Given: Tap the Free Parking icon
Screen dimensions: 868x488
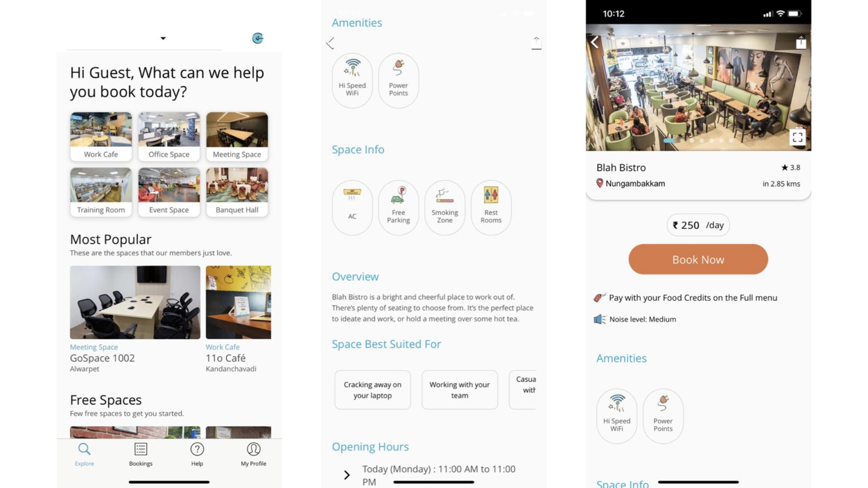Looking at the screenshot, I should point(398,208).
